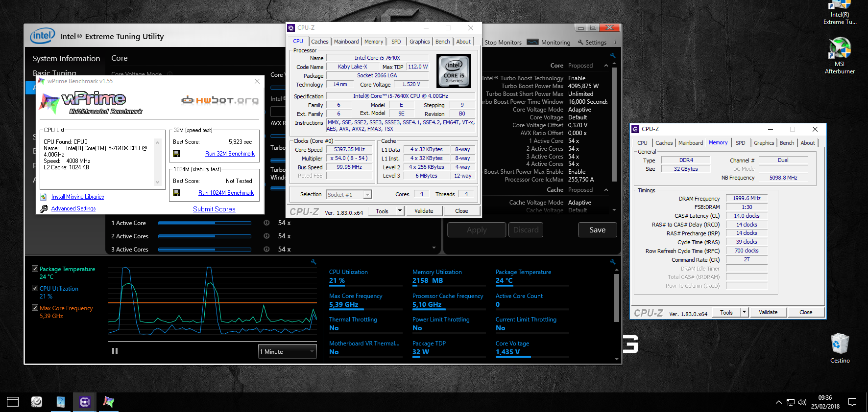This screenshot has height=412, width=868.
Task: Open Advanced Settings in wPrime
Action: pyautogui.click(x=73, y=208)
